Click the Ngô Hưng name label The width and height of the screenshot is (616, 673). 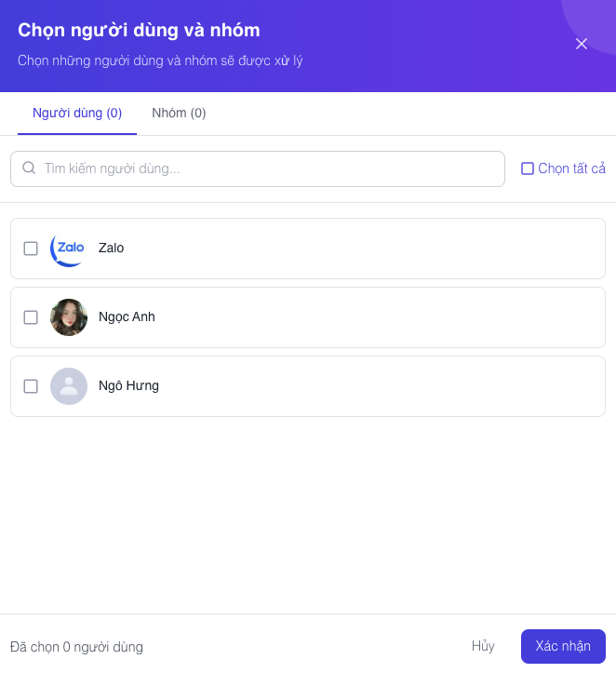click(128, 386)
